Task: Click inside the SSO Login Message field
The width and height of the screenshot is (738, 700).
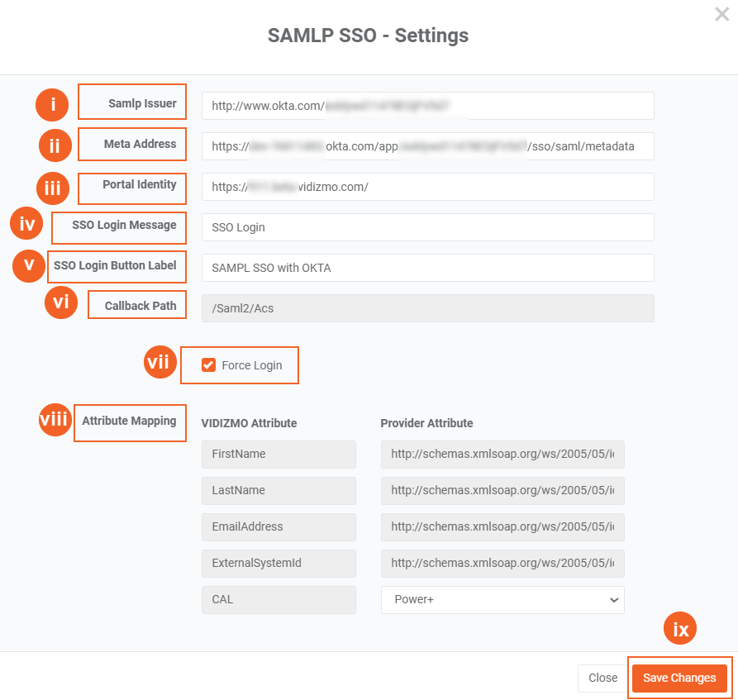Action: 427,227
